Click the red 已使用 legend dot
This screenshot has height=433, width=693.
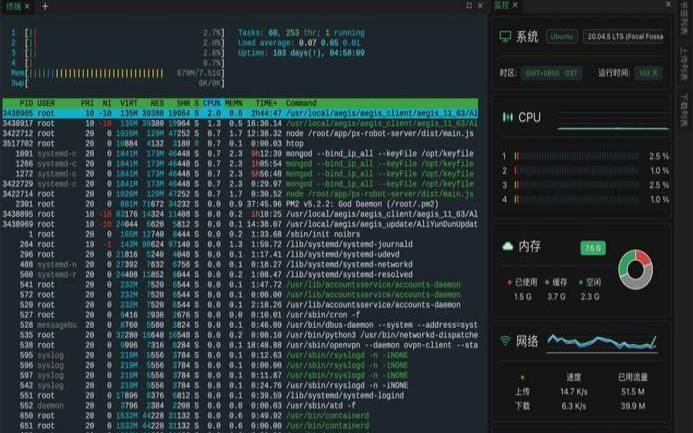pyautogui.click(x=509, y=282)
